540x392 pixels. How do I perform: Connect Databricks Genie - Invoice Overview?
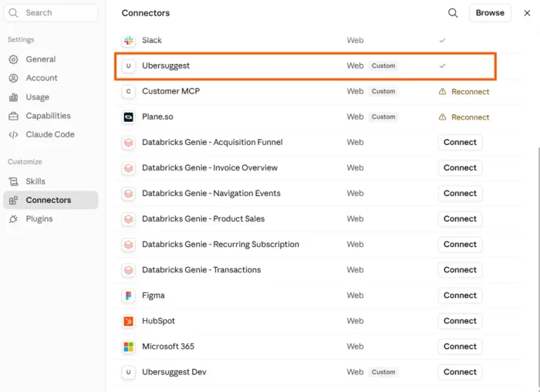(460, 167)
